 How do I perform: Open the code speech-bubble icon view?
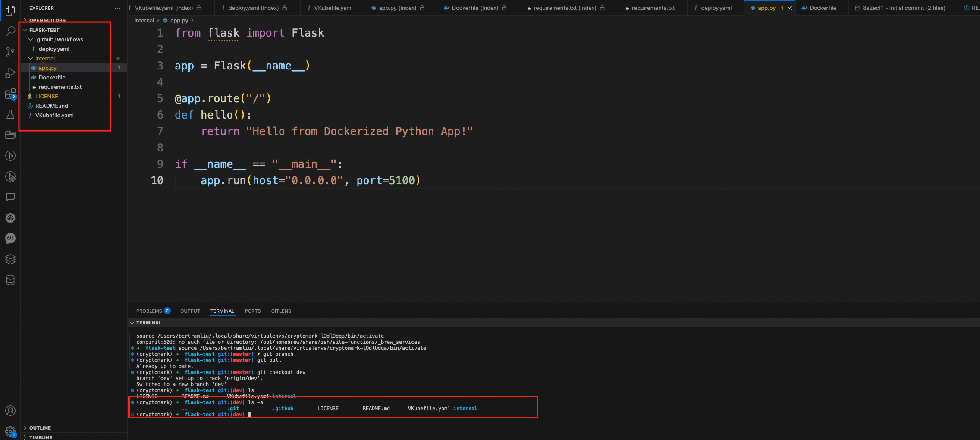(10, 239)
